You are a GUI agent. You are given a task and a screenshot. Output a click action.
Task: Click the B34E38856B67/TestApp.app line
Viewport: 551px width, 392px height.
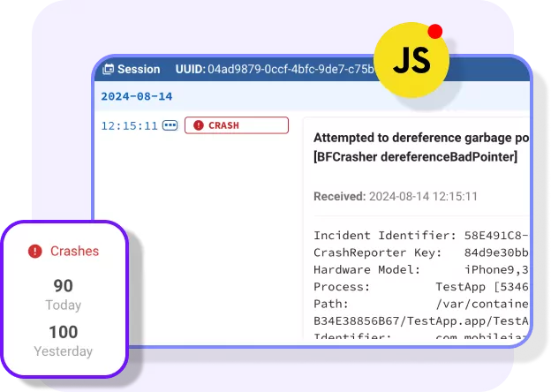[x=421, y=321]
